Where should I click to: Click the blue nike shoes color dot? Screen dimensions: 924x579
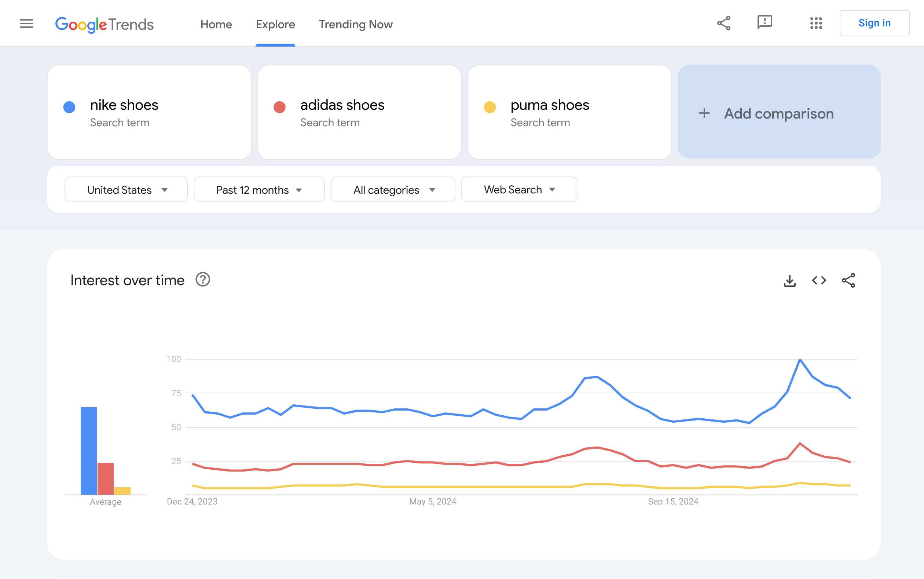click(x=69, y=107)
